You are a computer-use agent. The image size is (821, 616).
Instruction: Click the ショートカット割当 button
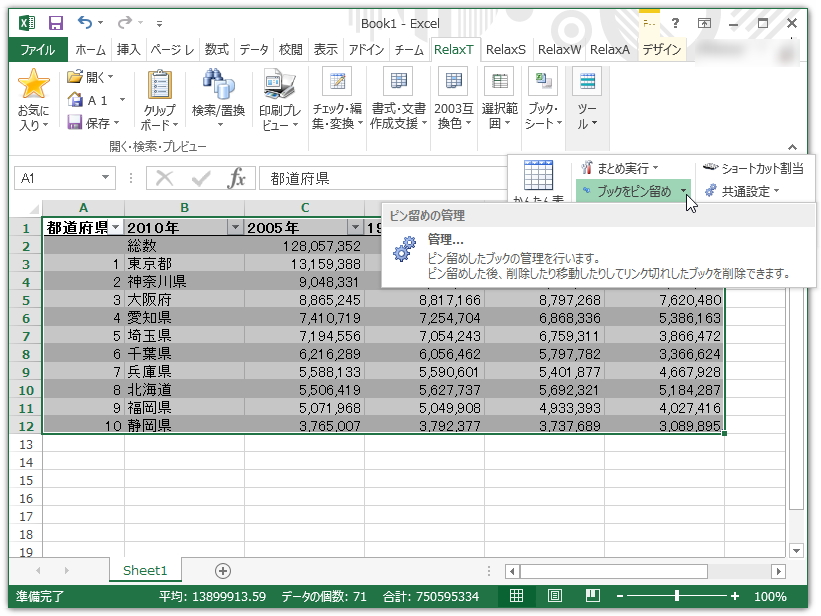pos(753,168)
